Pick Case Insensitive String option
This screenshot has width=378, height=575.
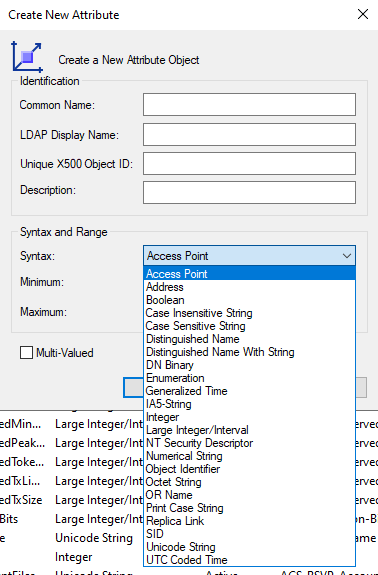tap(249, 313)
